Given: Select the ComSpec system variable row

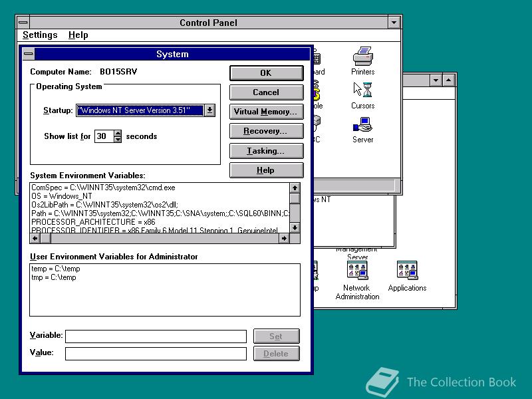Looking at the screenshot, I should (x=160, y=188).
